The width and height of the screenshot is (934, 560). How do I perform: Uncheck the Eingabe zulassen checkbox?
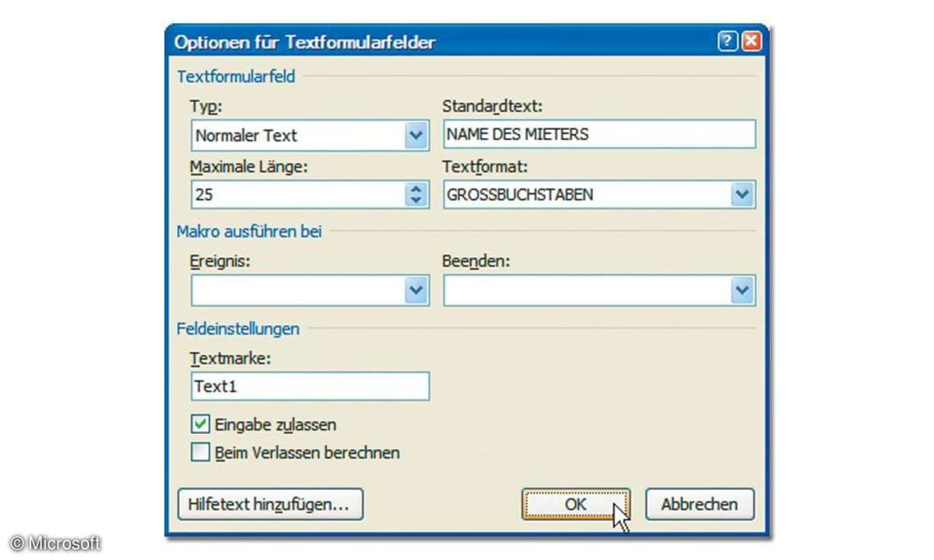tap(200, 425)
